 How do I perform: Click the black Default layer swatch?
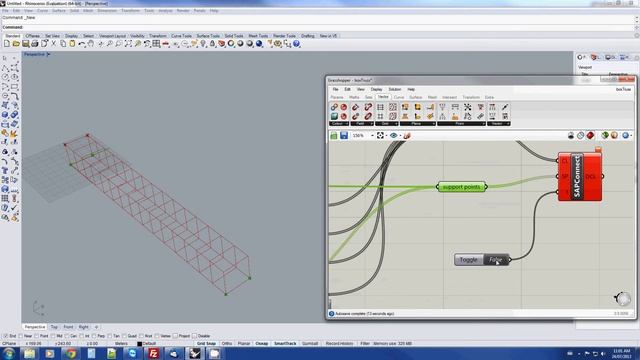coord(139,344)
